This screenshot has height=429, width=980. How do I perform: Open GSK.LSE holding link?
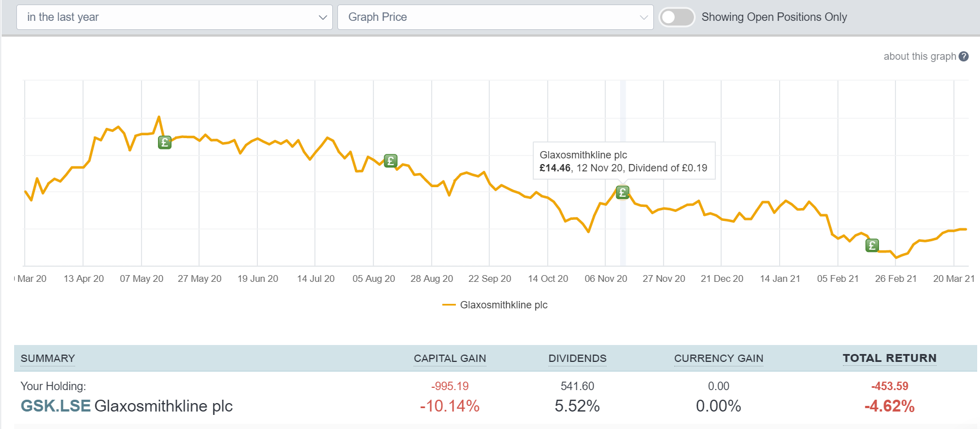click(55, 406)
